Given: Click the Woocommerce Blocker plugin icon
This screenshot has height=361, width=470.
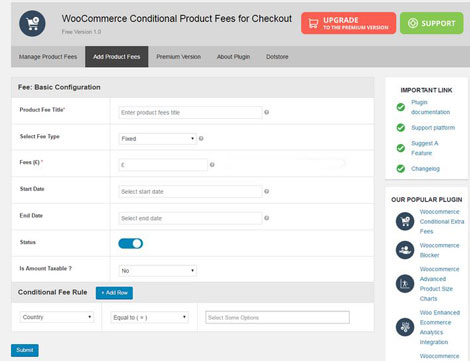Looking at the screenshot, I should [x=405, y=250].
